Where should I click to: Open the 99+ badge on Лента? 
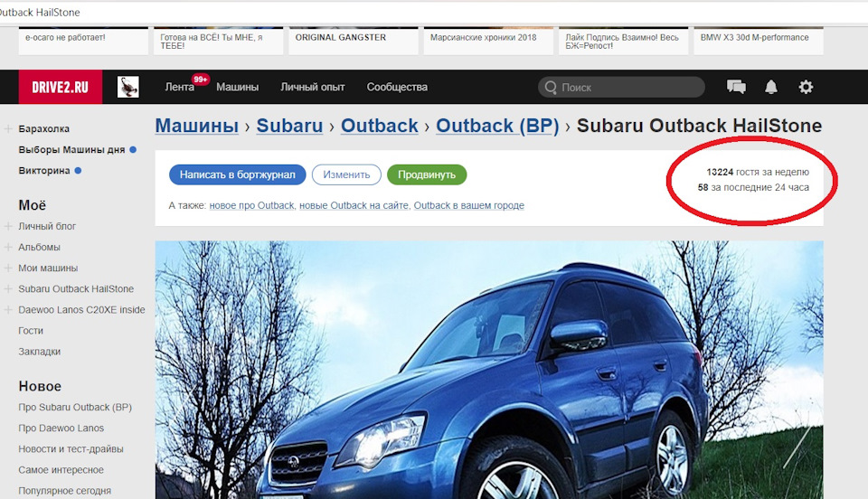point(201,80)
